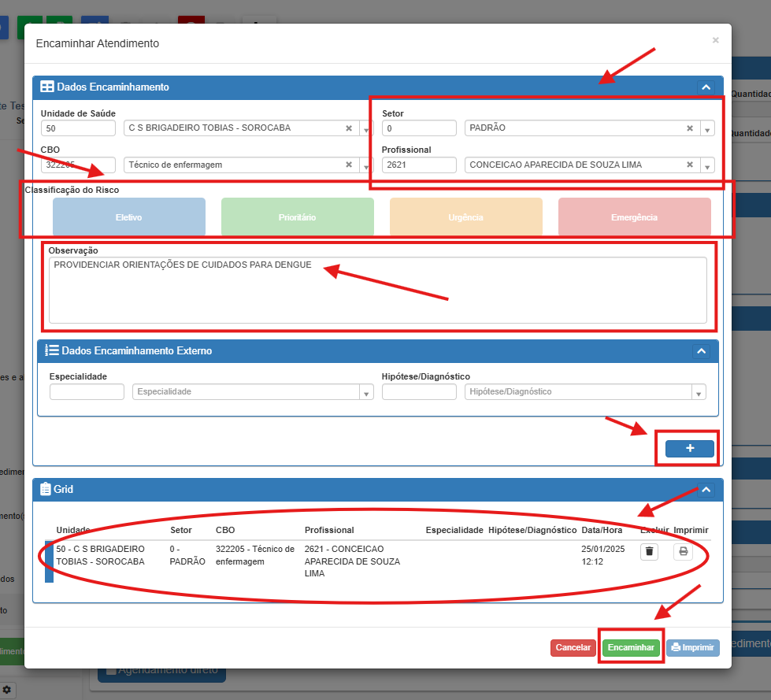Click the trash icon to delete grid row
Image resolution: width=771 pixels, height=700 pixels.
pyautogui.click(x=649, y=551)
